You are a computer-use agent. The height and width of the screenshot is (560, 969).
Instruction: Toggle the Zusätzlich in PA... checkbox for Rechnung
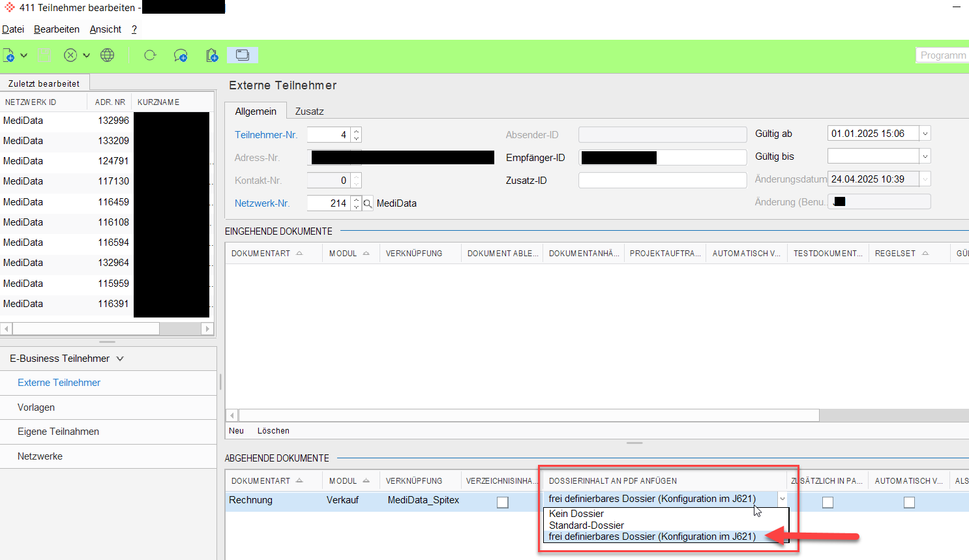(x=827, y=502)
